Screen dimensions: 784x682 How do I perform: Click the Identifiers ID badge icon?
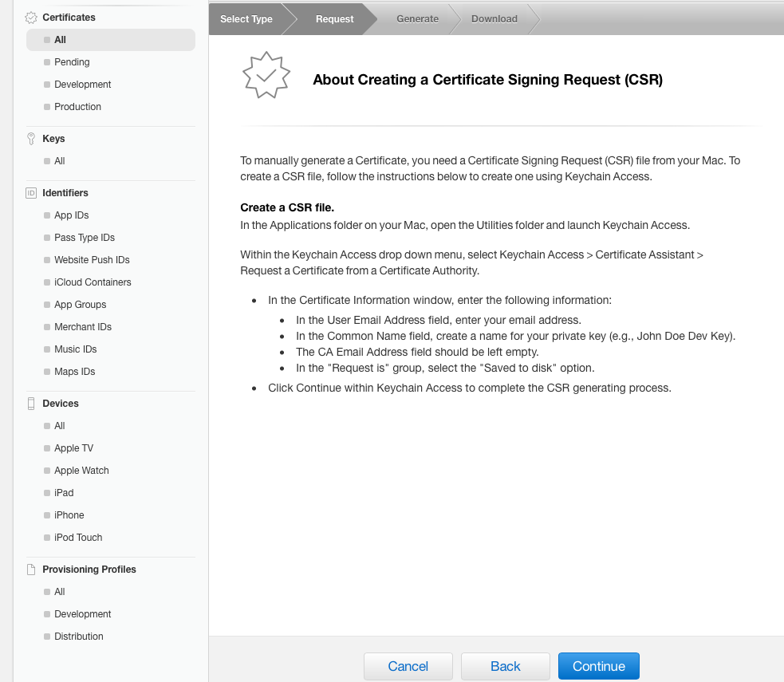click(31, 193)
